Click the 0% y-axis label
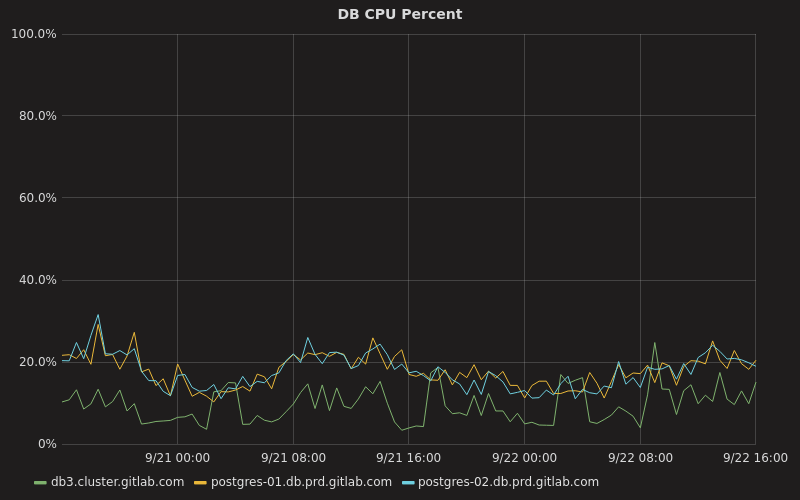800x500 pixels. pos(46,444)
